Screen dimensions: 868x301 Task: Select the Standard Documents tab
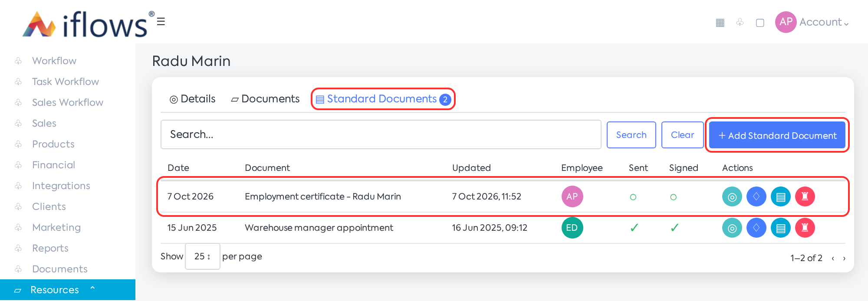(x=383, y=99)
